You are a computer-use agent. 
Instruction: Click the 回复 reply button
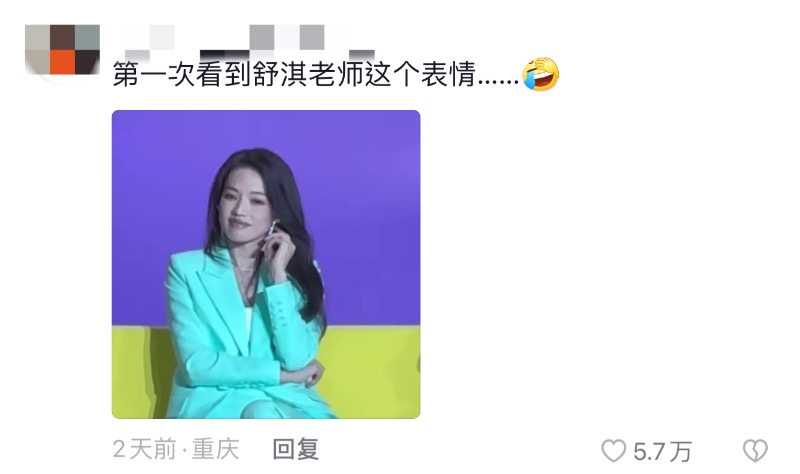click(x=296, y=450)
